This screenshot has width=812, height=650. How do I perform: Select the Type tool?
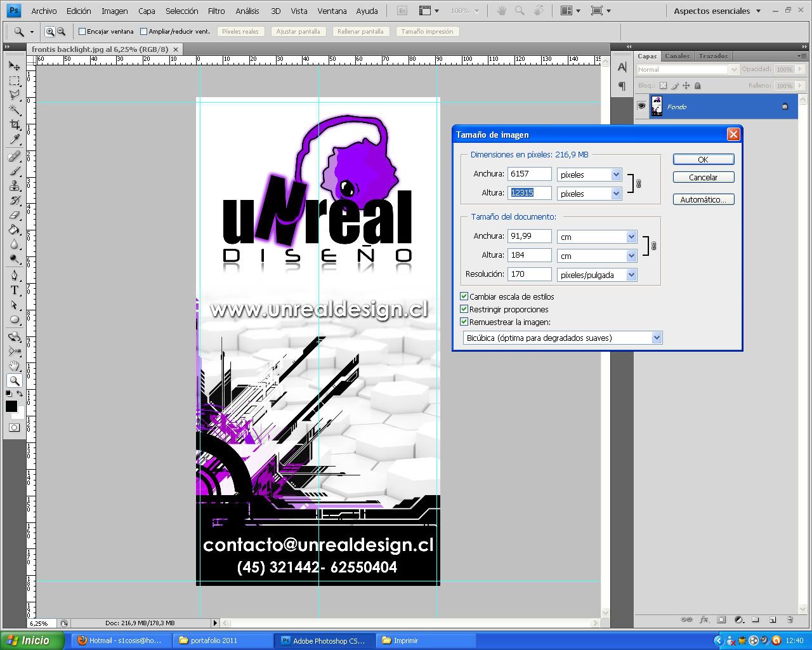pyautogui.click(x=14, y=290)
